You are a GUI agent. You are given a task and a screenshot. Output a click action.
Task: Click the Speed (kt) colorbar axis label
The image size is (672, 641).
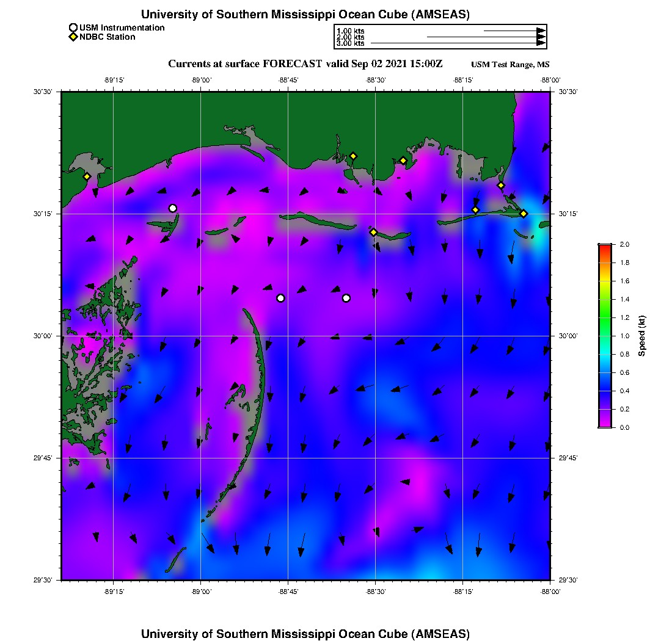(x=642, y=336)
